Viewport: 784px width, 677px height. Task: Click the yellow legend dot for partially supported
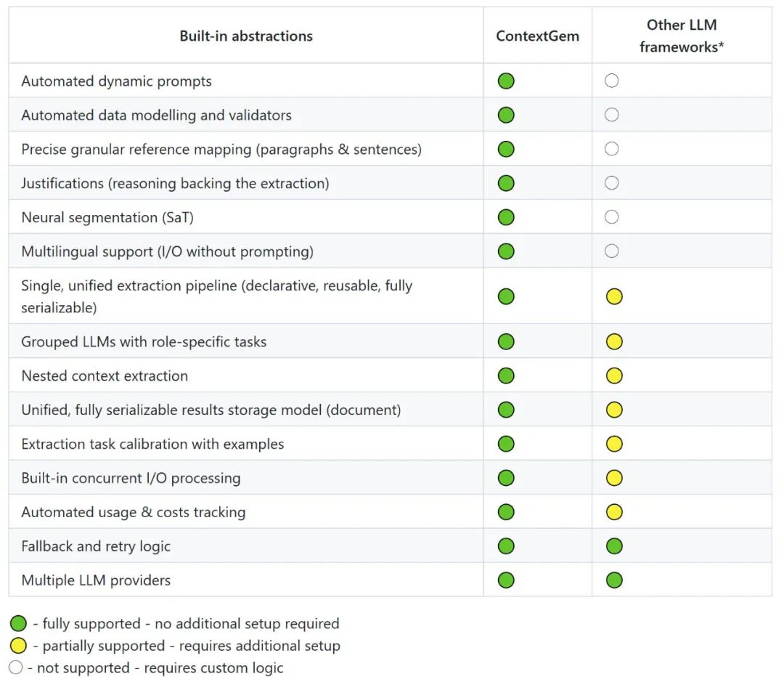(18, 646)
